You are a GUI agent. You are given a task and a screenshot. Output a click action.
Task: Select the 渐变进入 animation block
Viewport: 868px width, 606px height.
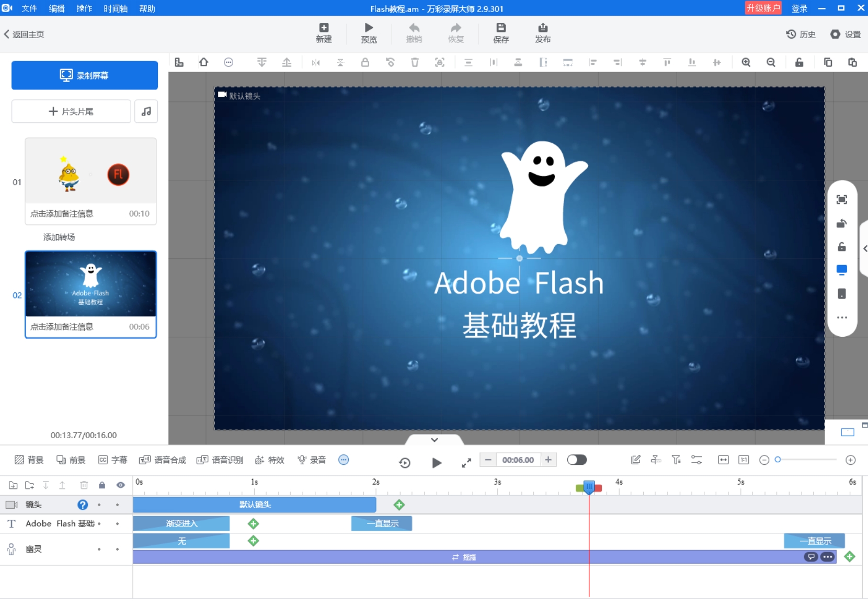181,523
